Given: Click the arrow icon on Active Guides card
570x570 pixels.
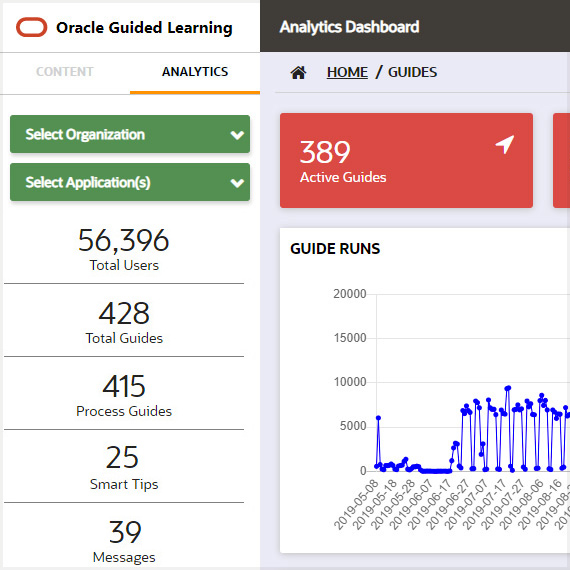Looking at the screenshot, I should pos(505,144).
